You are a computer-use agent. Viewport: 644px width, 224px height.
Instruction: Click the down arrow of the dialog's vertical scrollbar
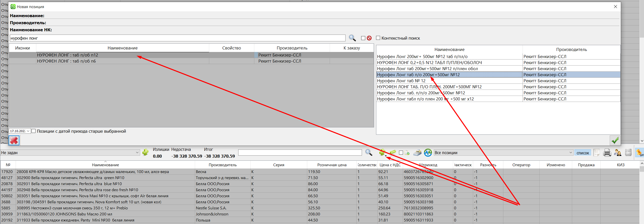[x=642, y=141]
